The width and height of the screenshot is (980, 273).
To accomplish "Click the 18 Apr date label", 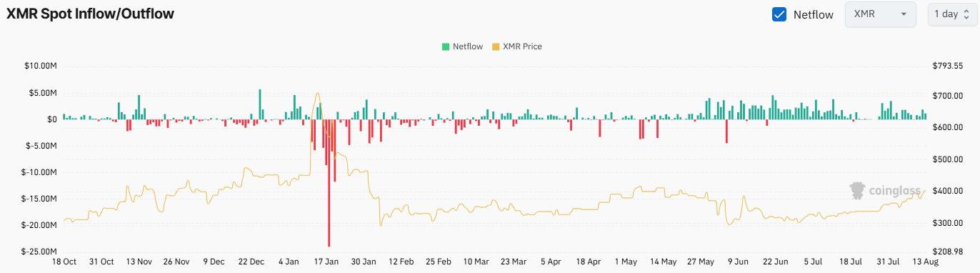I will 589,262.
